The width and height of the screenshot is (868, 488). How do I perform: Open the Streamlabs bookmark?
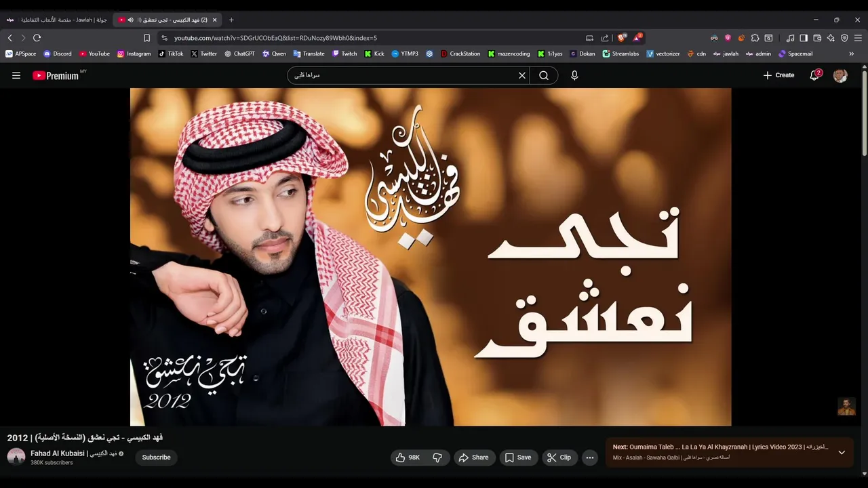tap(620, 54)
